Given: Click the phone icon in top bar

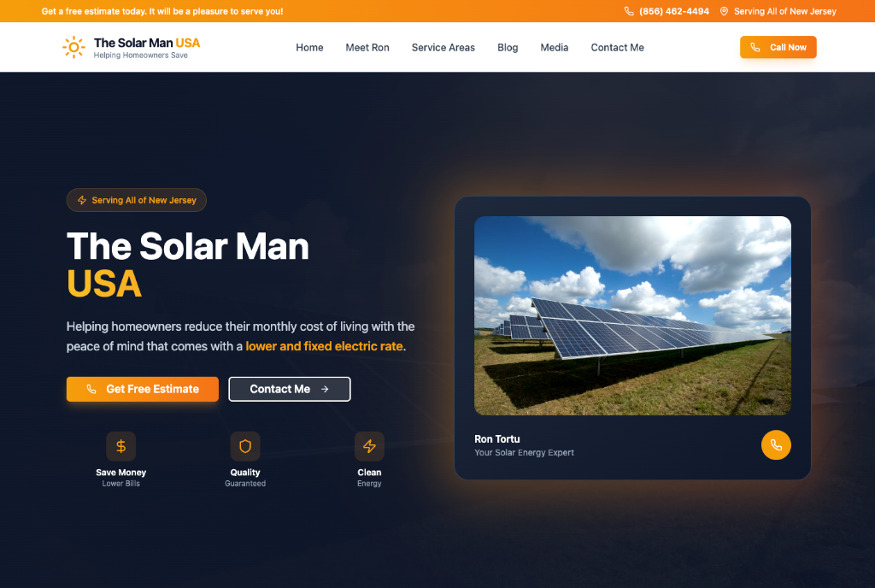Looking at the screenshot, I should point(629,11).
